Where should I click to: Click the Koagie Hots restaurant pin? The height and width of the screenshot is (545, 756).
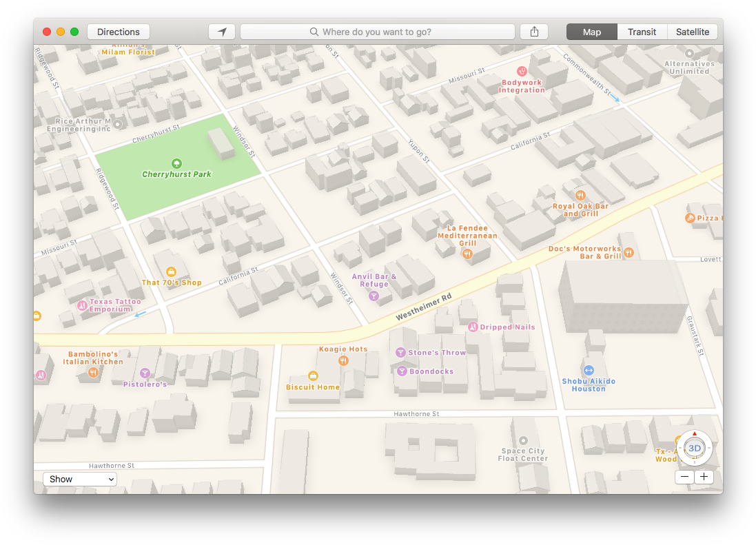tap(343, 359)
